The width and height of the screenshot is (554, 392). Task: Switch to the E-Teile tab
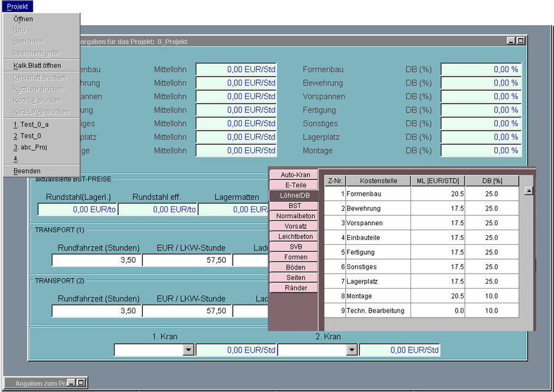294,185
